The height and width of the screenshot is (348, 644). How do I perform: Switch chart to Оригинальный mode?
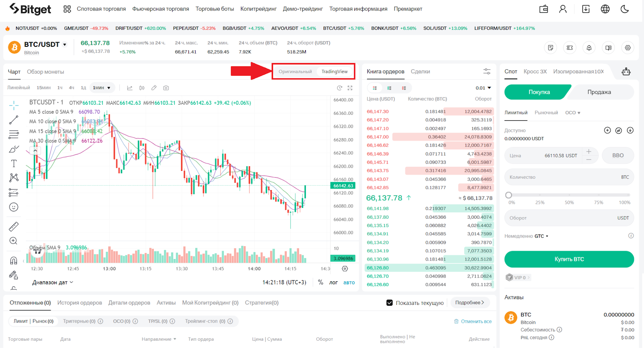295,72
